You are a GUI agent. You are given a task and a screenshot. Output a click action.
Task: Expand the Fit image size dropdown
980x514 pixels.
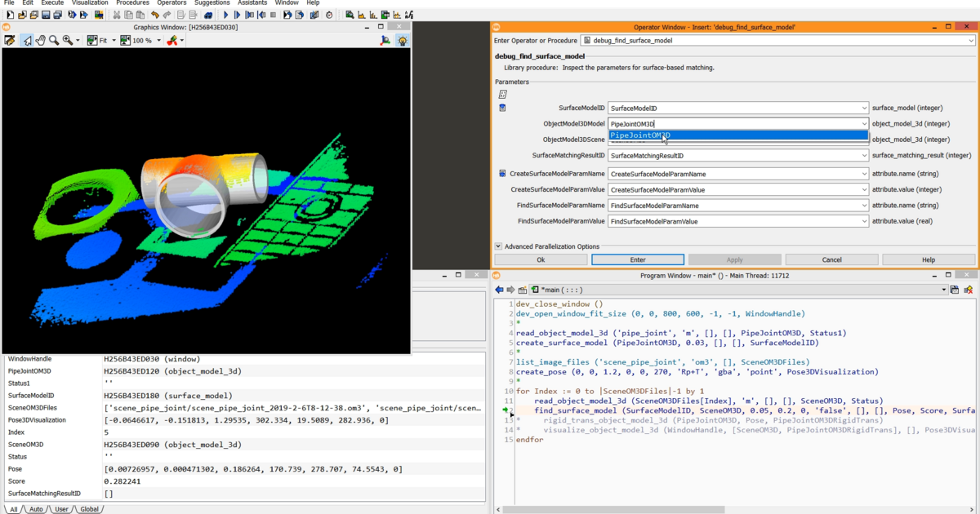click(x=114, y=40)
